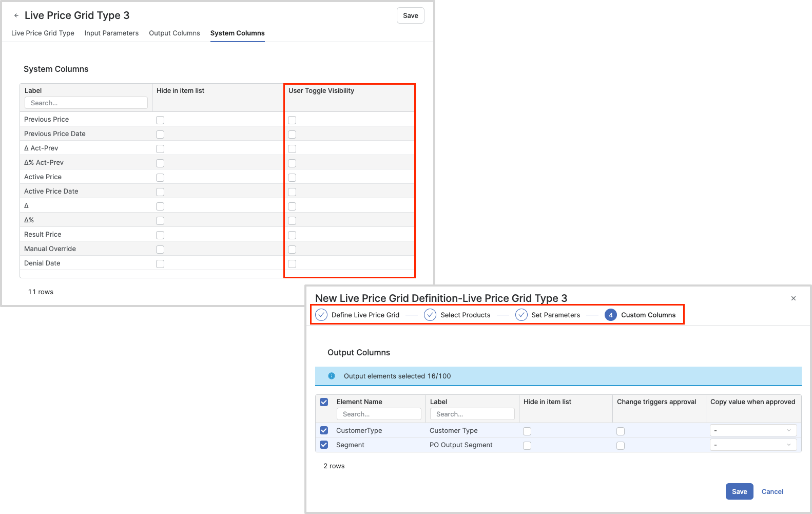Viewport: 812px width, 514px height.
Task: Click the Select Products step checkmark icon
Action: [x=430, y=315]
